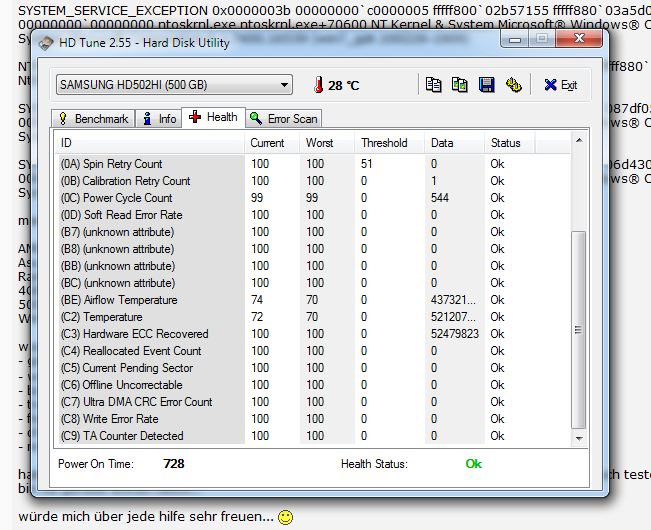Switch to the Info tab
Image resolution: width=651 pixels, height=530 pixels.
click(159, 119)
